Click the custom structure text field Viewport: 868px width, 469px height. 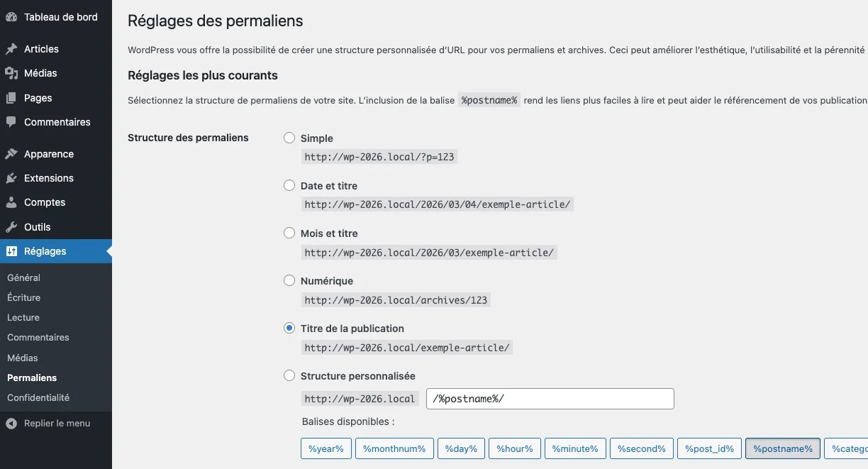pyautogui.click(x=550, y=399)
